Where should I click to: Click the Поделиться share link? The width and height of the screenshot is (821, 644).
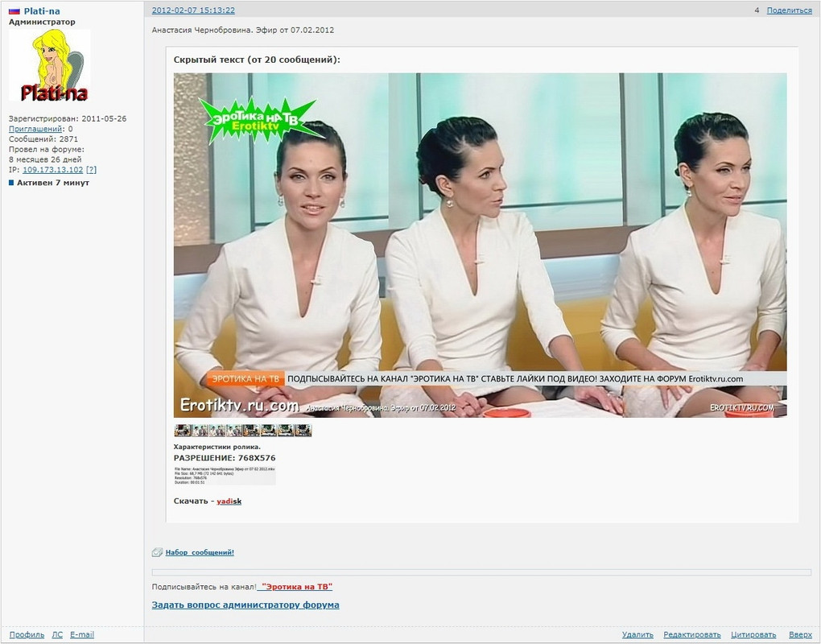coord(789,10)
